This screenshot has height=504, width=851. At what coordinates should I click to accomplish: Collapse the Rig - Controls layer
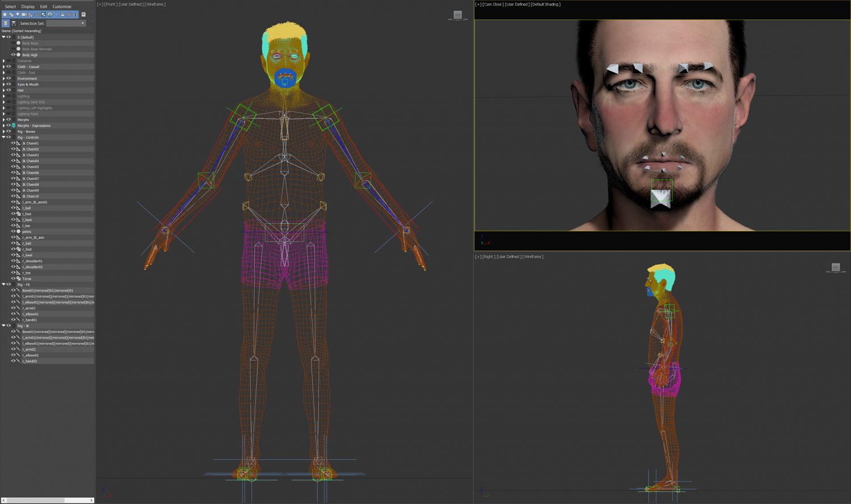[x=3, y=137]
